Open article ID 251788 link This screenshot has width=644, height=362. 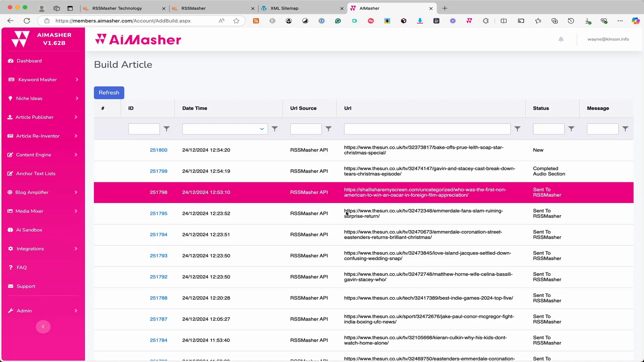coord(158,298)
